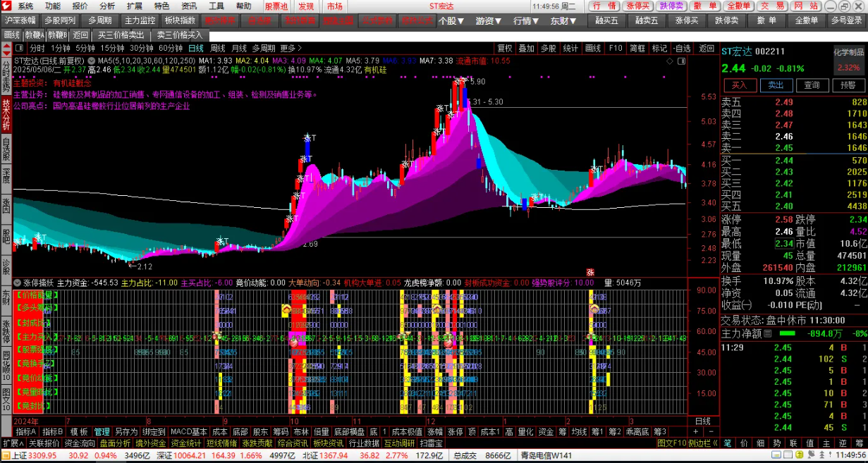Click the indicator settings circle beside ST宏达 title
This screenshot has height=463, width=868.
coord(92,61)
